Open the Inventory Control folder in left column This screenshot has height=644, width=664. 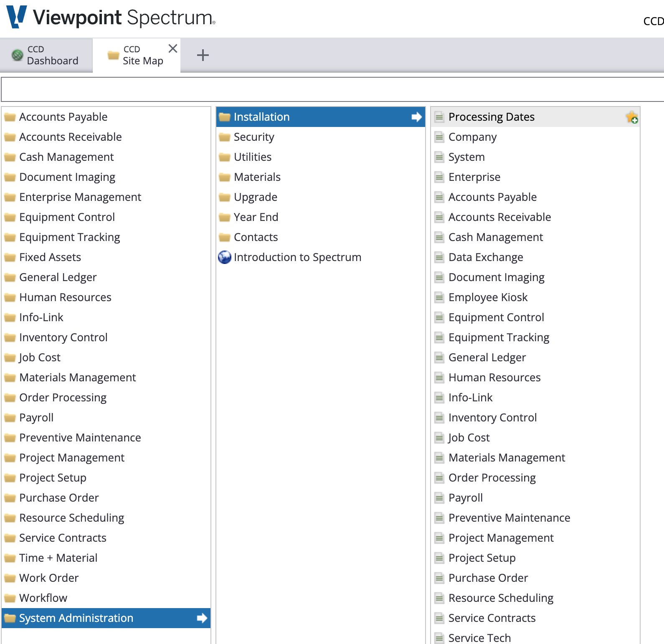pyautogui.click(x=106, y=337)
